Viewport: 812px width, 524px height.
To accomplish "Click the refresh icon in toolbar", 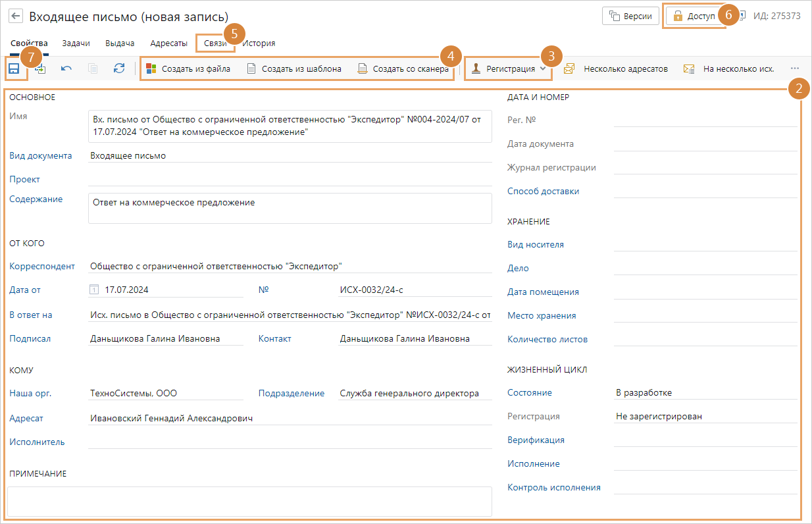I will 119,68.
